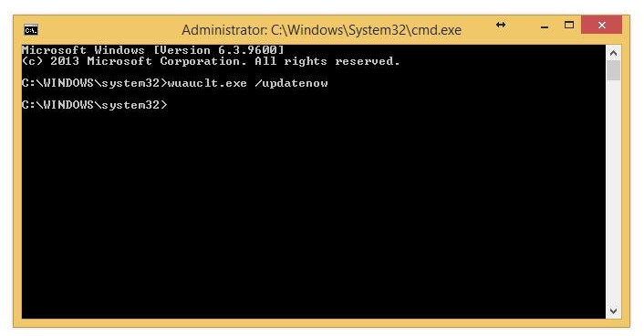Click the last C:\WINDOWS\system32> prompt
Image resolution: width=644 pixels, height=336 pixels.
(95, 105)
